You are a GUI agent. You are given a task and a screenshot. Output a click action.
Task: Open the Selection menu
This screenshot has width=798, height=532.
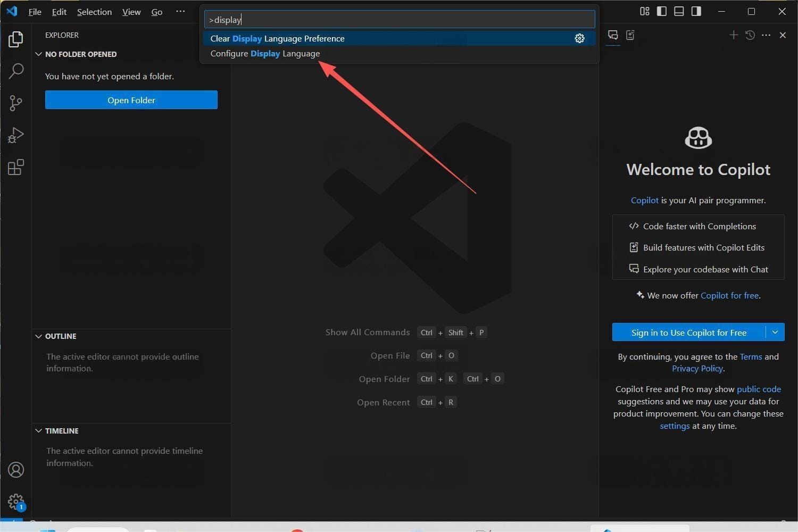click(x=94, y=12)
